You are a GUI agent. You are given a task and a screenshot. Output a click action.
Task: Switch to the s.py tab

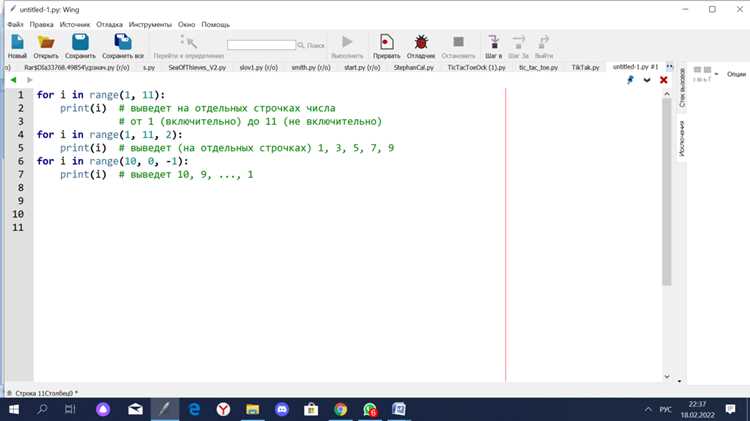pos(149,67)
